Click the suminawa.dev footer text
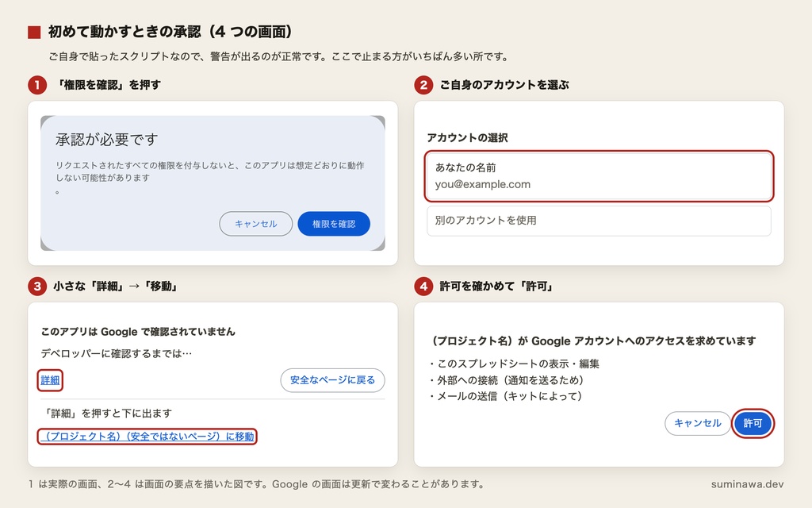812x508 pixels. click(x=747, y=484)
